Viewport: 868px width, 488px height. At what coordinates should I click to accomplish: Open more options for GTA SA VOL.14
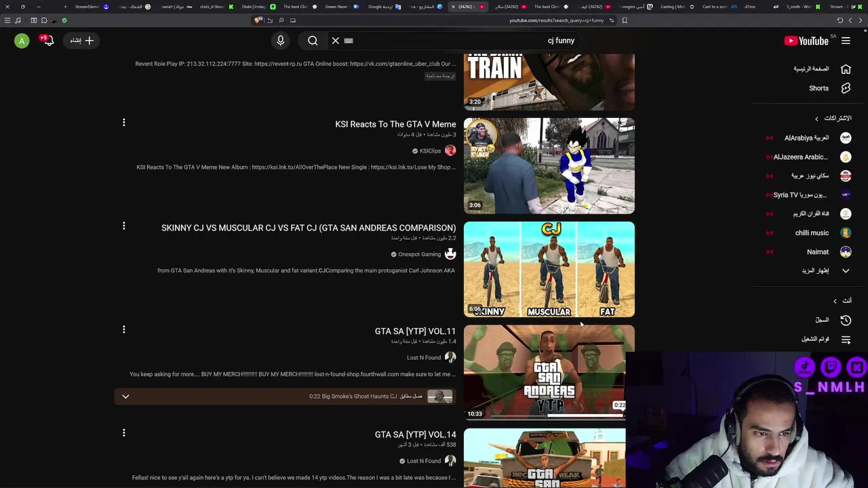coord(123,432)
